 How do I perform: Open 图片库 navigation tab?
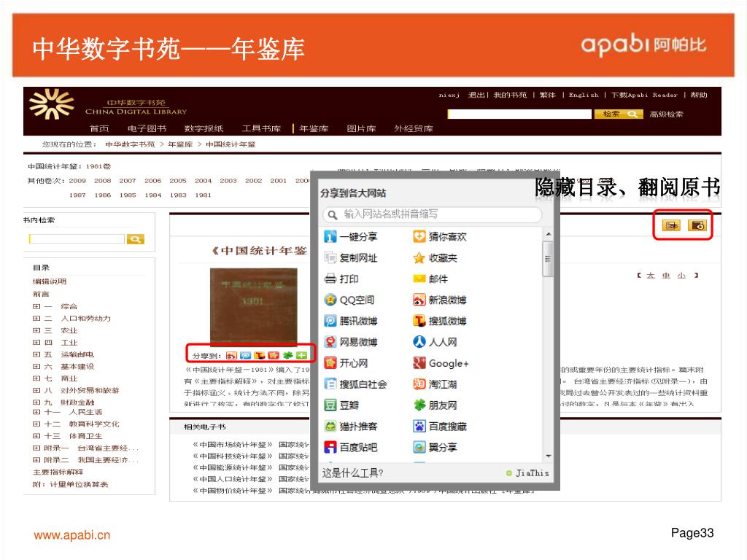pyautogui.click(x=361, y=128)
